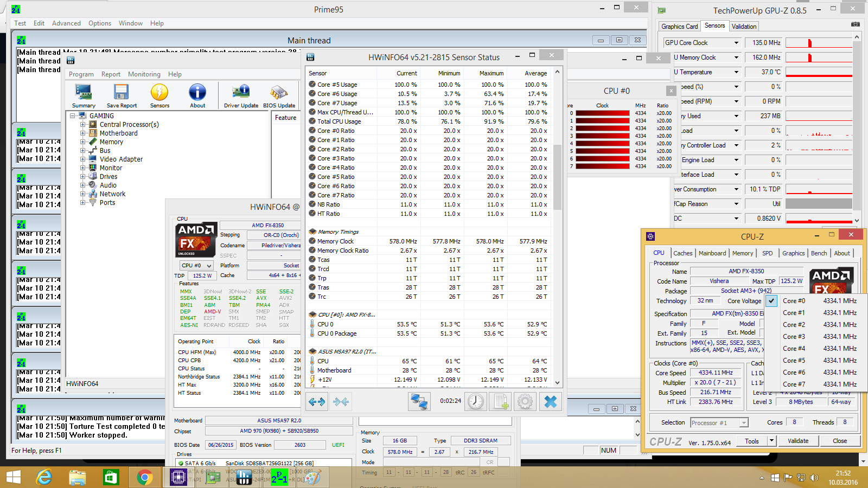Select the CPU 0 Package temperature row
The width and height of the screenshot is (868, 488).
coord(429,333)
